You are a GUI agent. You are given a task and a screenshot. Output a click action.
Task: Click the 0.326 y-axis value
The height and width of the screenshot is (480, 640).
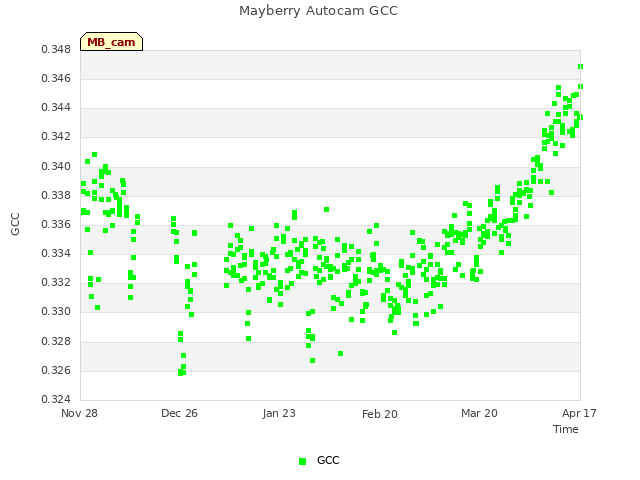coord(56,371)
